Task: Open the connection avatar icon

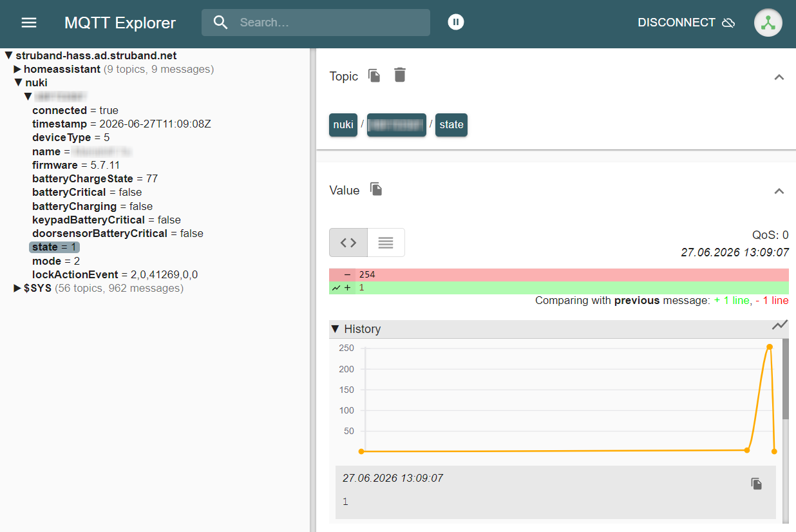Action: coord(768,23)
